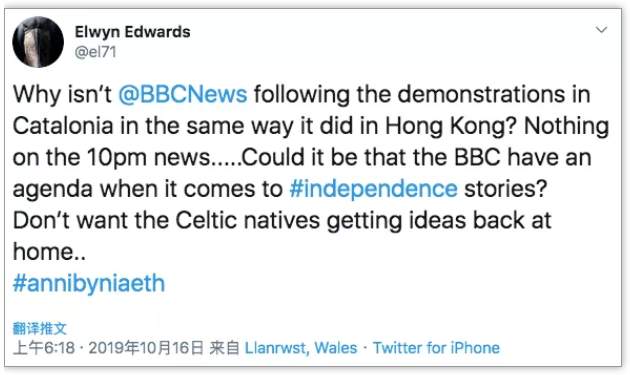Open the Llanrwst, Wales location link
Viewport: 630px width, 375px height.
click(301, 348)
